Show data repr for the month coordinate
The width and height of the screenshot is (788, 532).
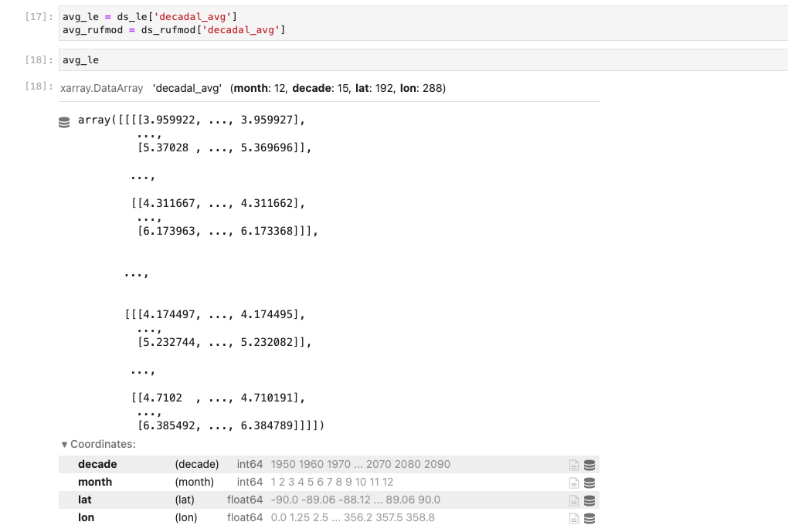(589, 483)
